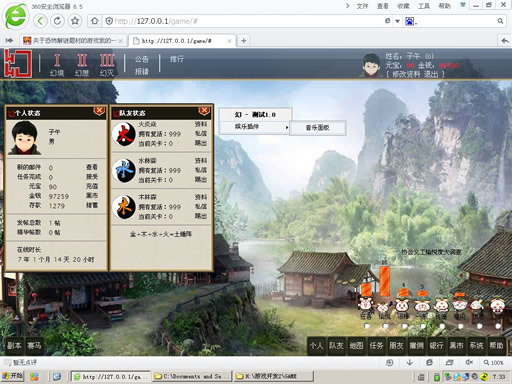This screenshot has width=512, height=384.
Task: Switch to the 127.0.0.1/game tab
Action: 182,41
